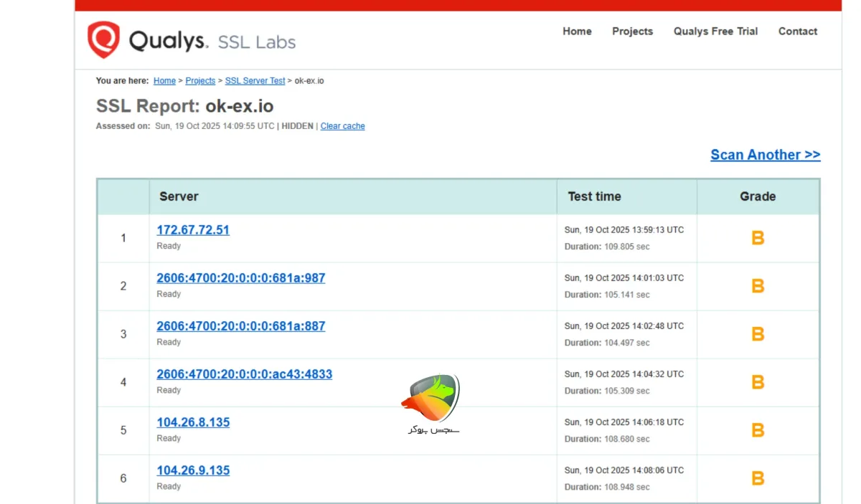This screenshot has width=861, height=504.
Task: Click the Scan Another link
Action: [765, 155]
